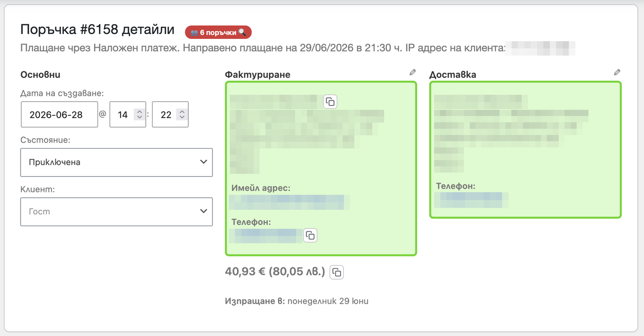Select the 'Поръчка #6158 детайли' heading
The image size is (644, 336).
97,30
